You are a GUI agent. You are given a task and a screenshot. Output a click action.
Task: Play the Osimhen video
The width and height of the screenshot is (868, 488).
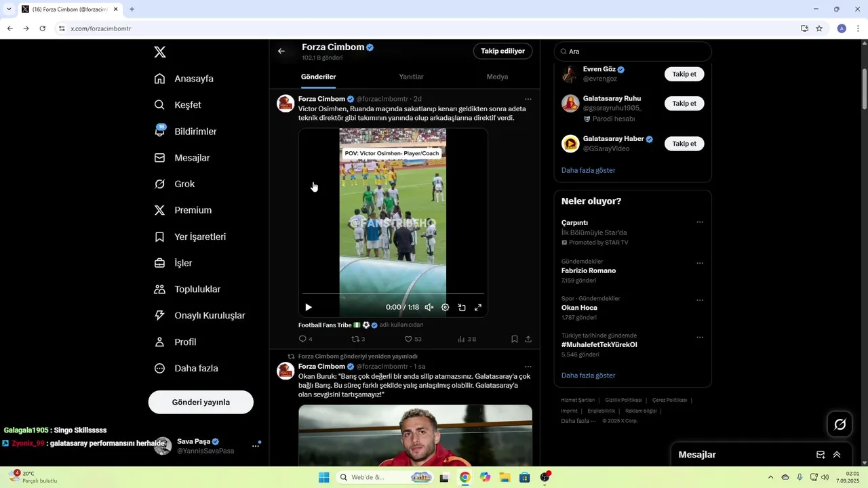309,307
